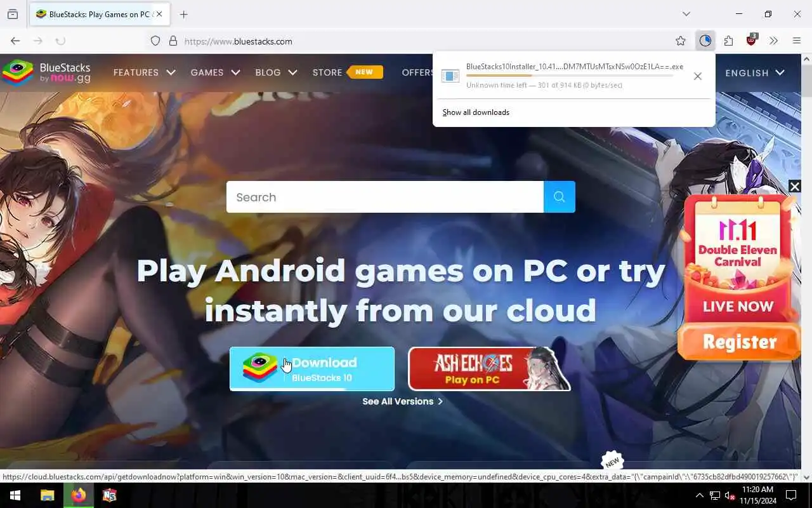Click the network tray icon

pos(714,495)
